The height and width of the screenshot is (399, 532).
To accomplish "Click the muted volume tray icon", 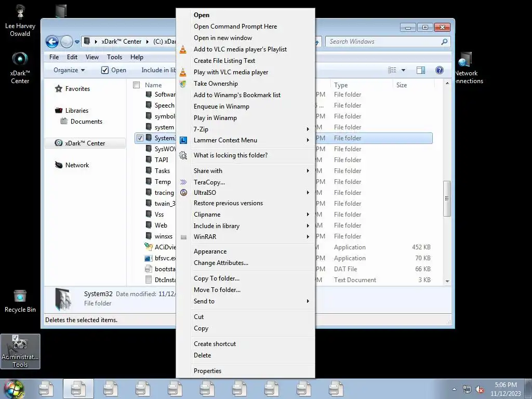I will pos(480,390).
